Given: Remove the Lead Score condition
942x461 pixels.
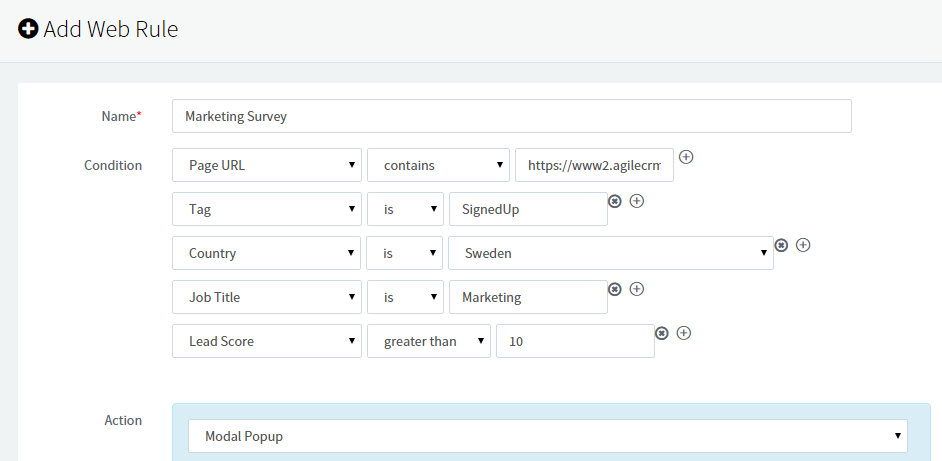Looking at the screenshot, I should click(661, 333).
